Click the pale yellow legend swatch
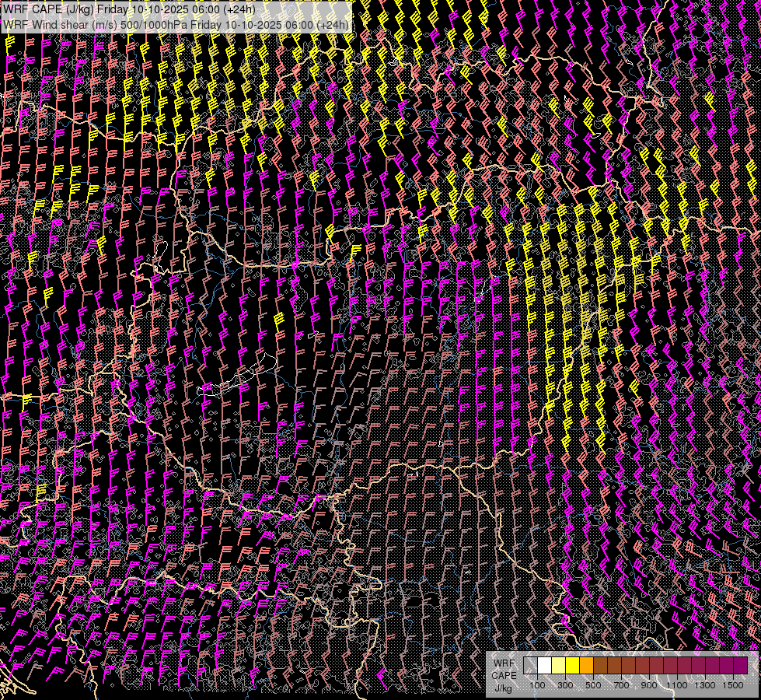Screen dimensions: 761x700 tap(559, 666)
